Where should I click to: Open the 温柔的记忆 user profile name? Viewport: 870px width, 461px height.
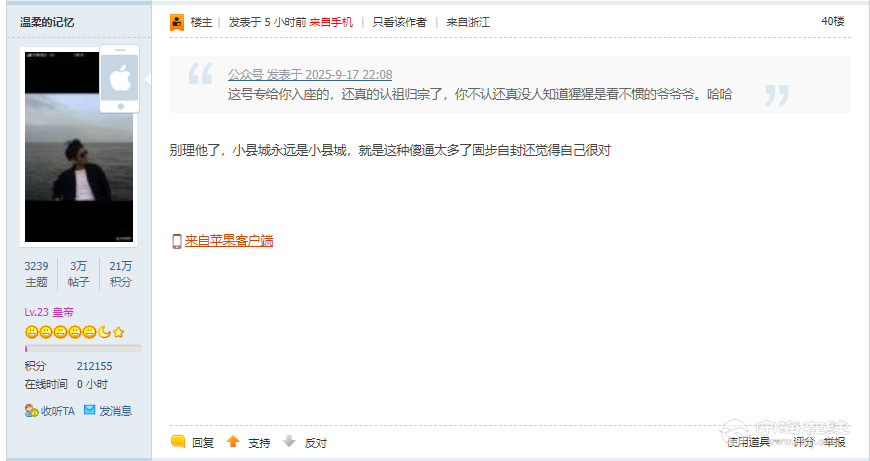(x=47, y=22)
